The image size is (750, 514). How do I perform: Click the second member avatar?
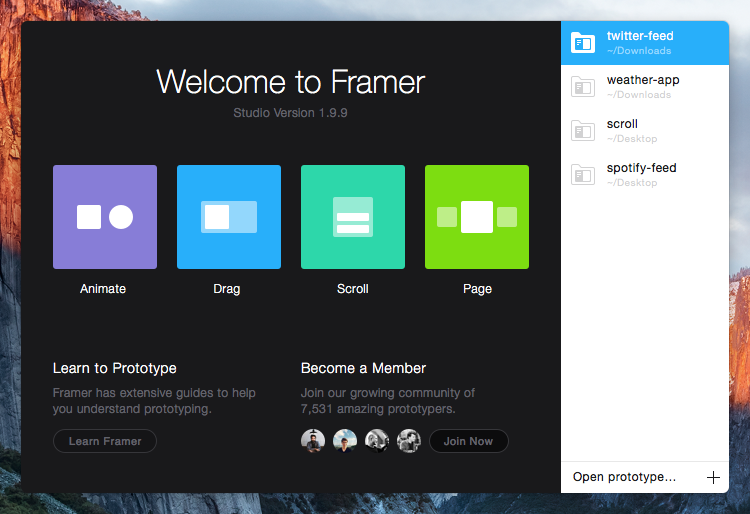click(345, 441)
